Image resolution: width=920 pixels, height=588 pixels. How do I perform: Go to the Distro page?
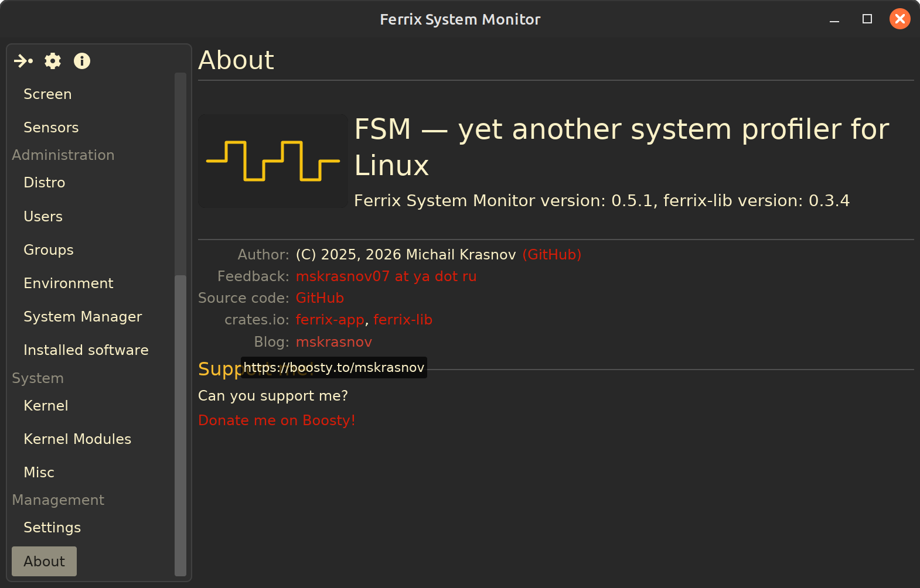(x=45, y=183)
